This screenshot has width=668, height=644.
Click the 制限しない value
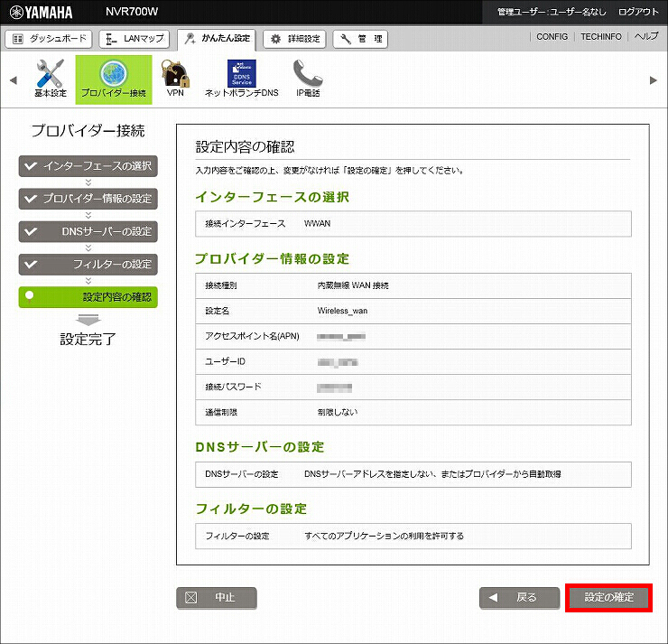pos(338,412)
